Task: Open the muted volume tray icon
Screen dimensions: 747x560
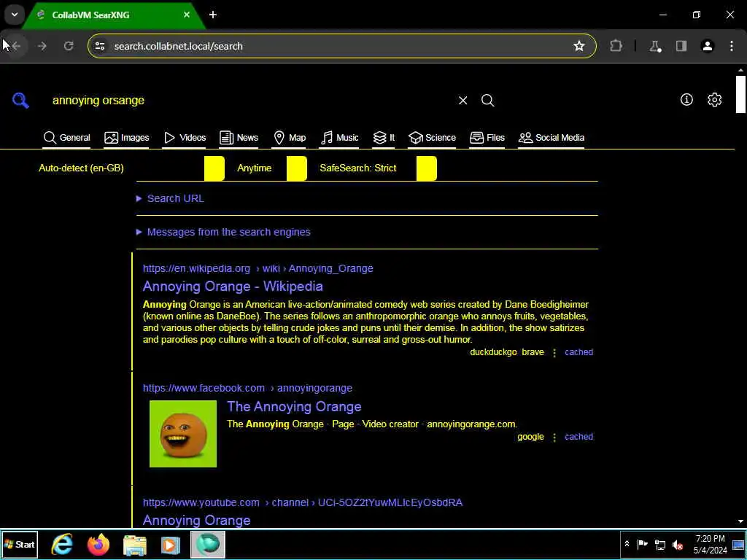Action: [x=677, y=544]
